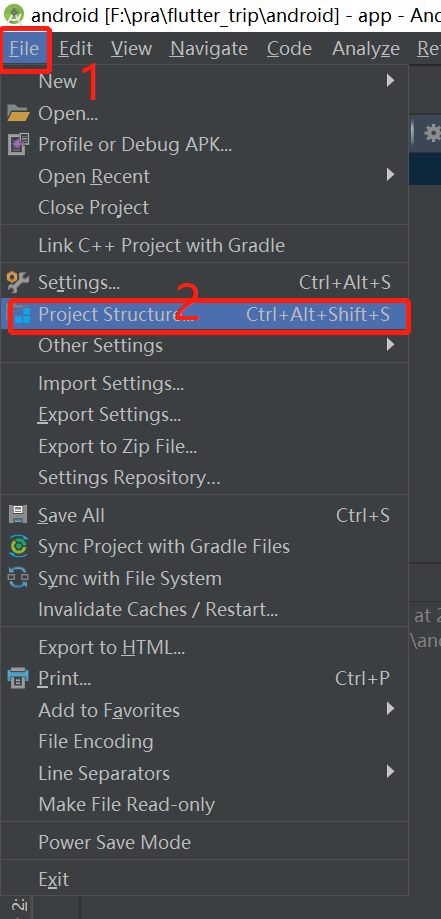The width and height of the screenshot is (441, 919).
Task: Expand the Open Recent submenu arrow
Action: pos(391,175)
